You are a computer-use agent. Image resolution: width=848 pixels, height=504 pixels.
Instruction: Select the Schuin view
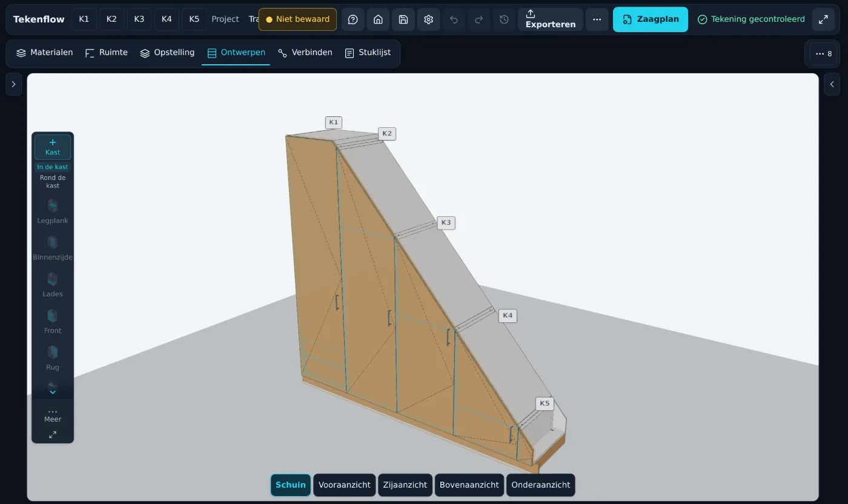[291, 485]
